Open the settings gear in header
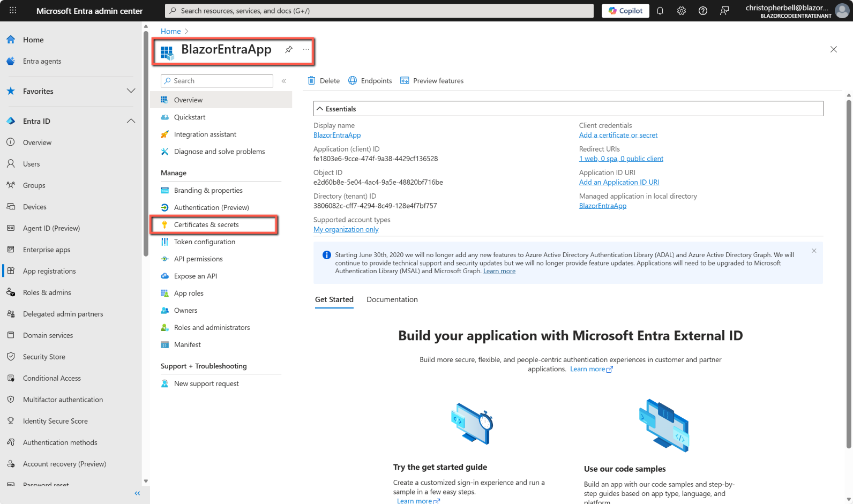The width and height of the screenshot is (853, 504). click(682, 11)
